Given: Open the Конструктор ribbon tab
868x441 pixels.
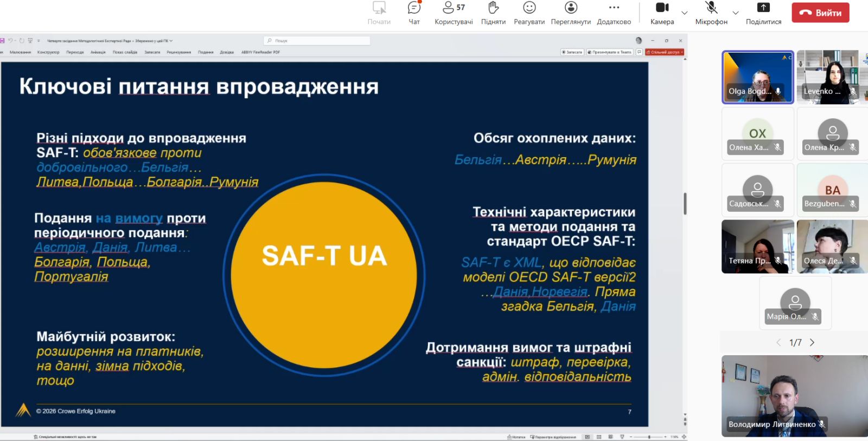Looking at the screenshot, I should [x=48, y=52].
